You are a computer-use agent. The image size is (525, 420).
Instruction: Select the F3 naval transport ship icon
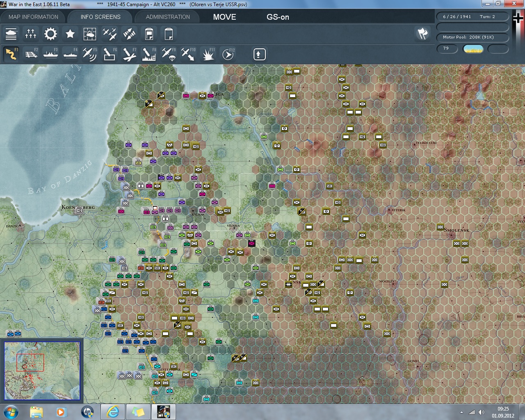tap(50, 54)
